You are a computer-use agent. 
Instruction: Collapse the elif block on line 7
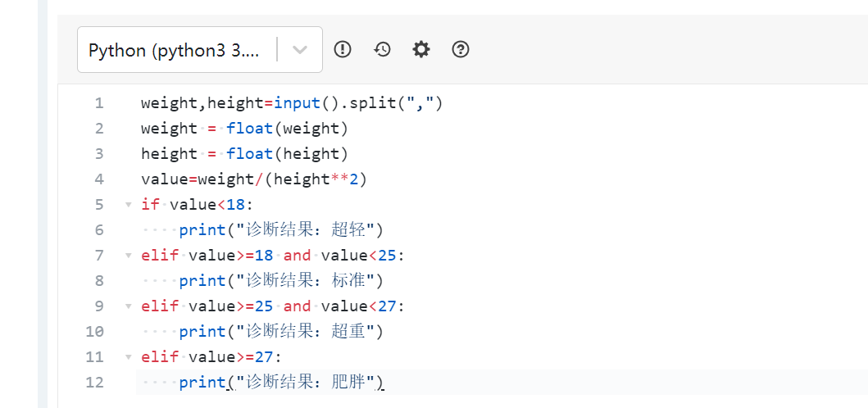tap(129, 256)
